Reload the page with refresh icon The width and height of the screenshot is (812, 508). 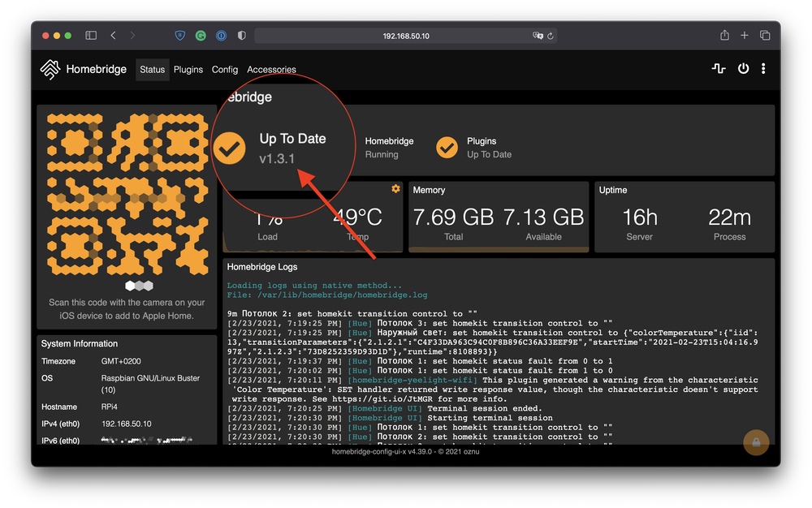tap(551, 36)
